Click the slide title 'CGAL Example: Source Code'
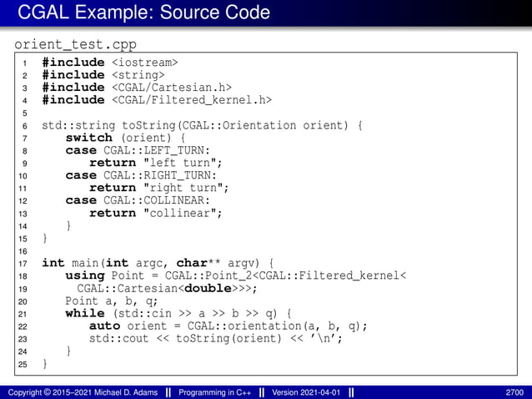The height and width of the screenshot is (399, 532). pyautogui.click(x=143, y=13)
